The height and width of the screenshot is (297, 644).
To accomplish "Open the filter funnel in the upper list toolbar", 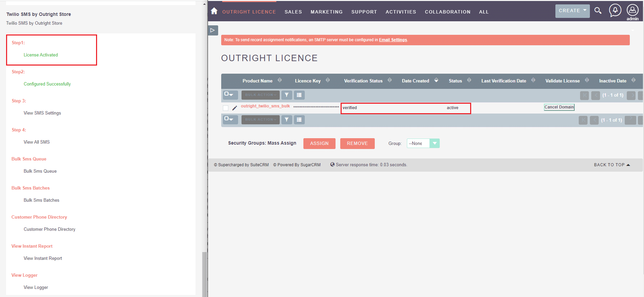I will pos(286,95).
